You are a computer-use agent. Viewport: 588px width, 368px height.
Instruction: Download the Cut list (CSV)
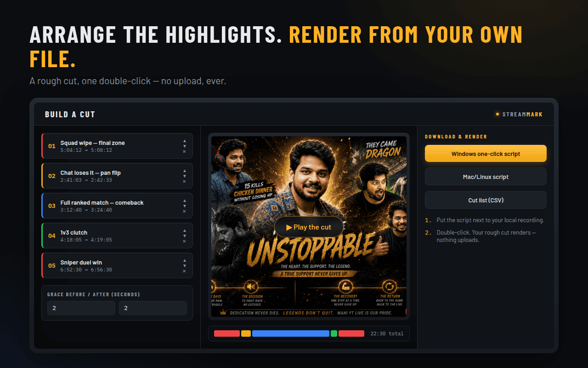(x=486, y=200)
